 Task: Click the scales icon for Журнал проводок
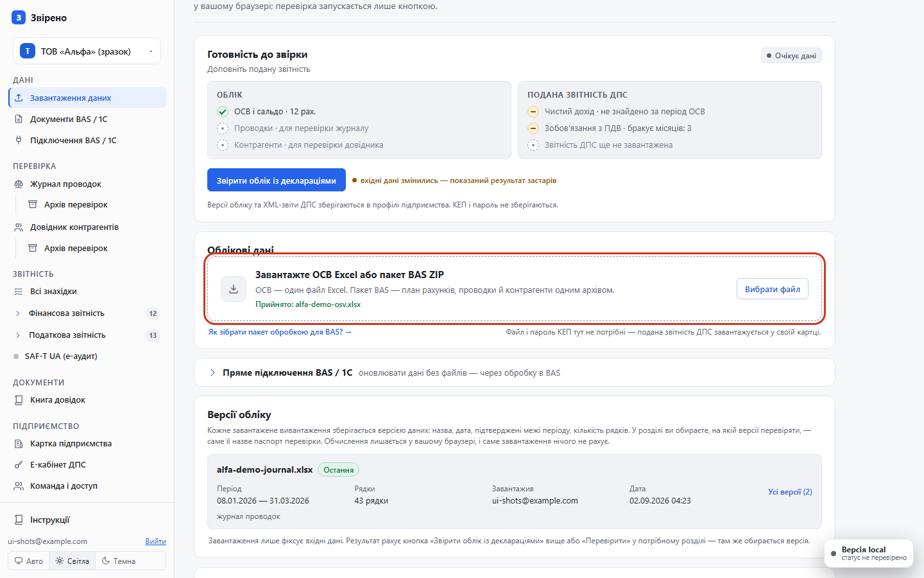tap(19, 184)
